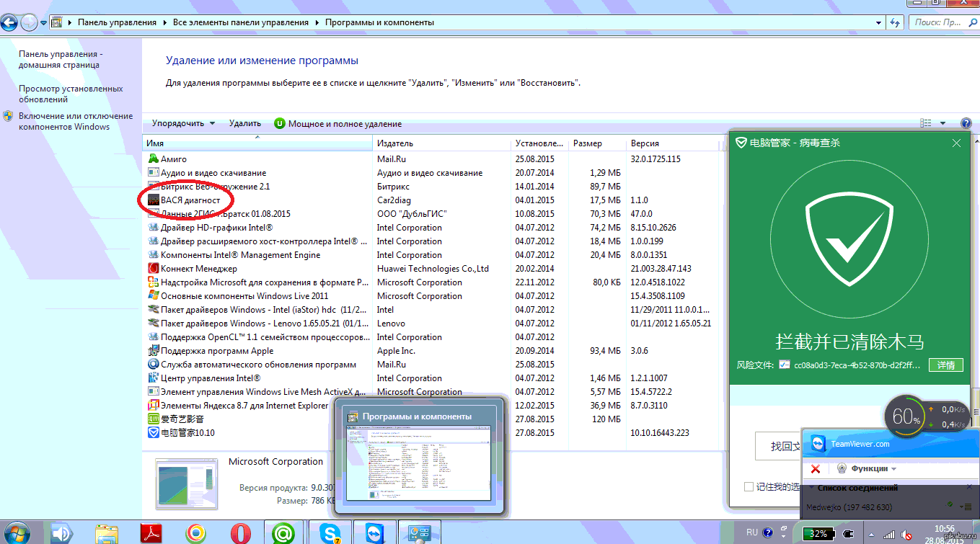The width and height of the screenshot is (980, 544).
Task: Switch to TeamViewer on taskbar
Action: click(375, 533)
